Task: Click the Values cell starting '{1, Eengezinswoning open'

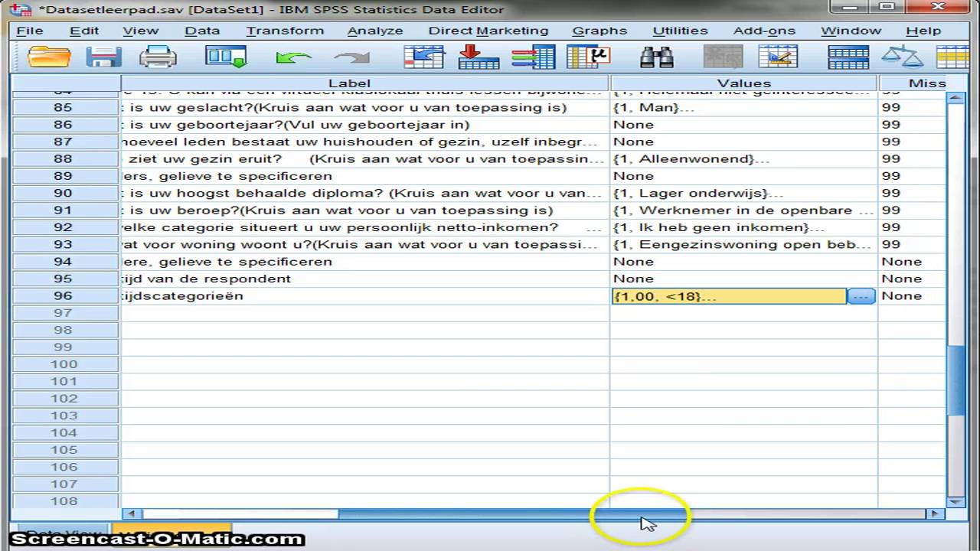Action: [x=743, y=244]
